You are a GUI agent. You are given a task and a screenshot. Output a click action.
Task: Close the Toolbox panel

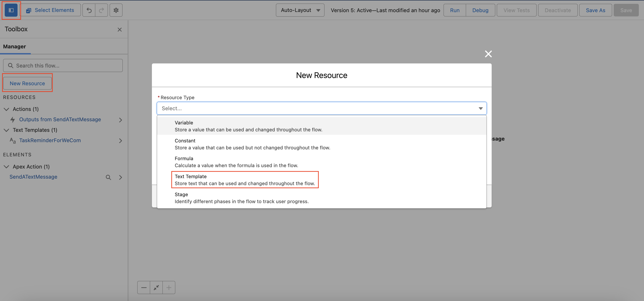(120, 29)
